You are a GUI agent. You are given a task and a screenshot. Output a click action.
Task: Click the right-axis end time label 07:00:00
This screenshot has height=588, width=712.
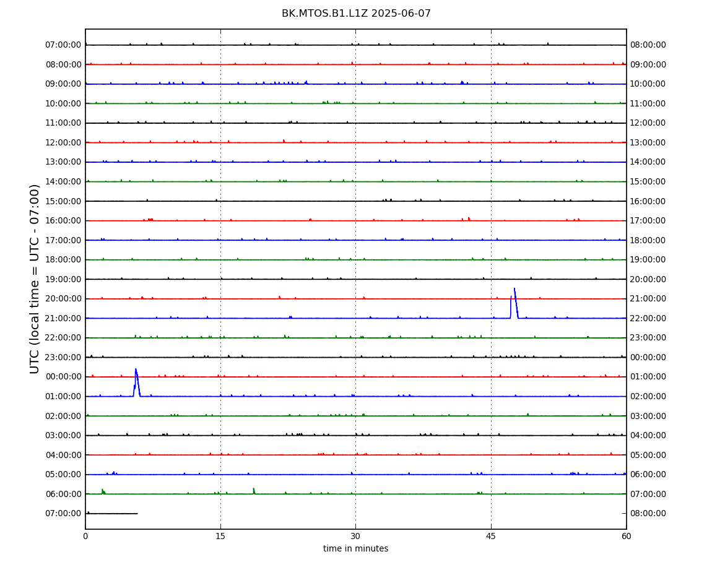click(648, 494)
